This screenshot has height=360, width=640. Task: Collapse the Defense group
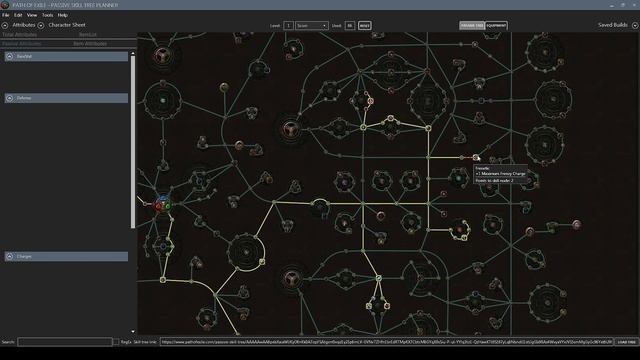pyautogui.click(x=10, y=98)
